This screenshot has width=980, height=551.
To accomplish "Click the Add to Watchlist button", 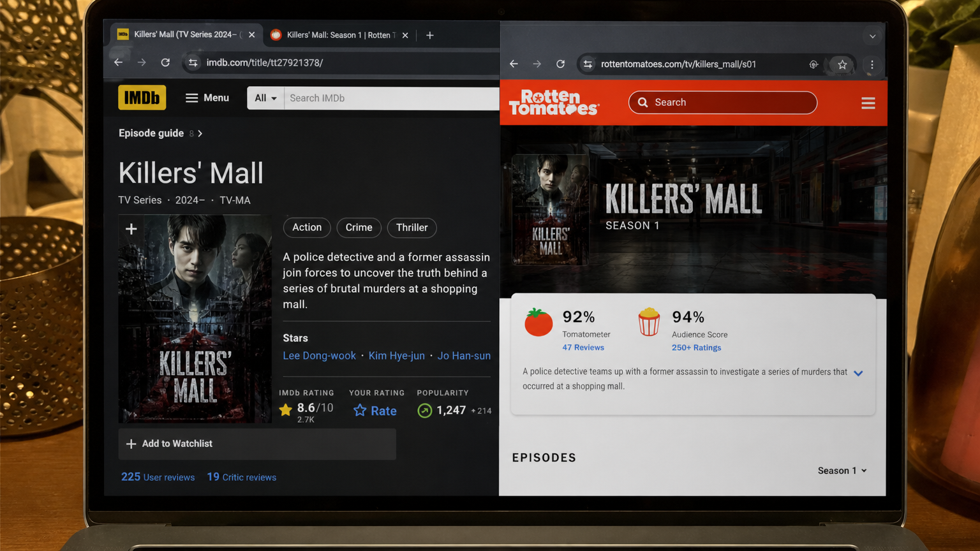I will click(257, 444).
